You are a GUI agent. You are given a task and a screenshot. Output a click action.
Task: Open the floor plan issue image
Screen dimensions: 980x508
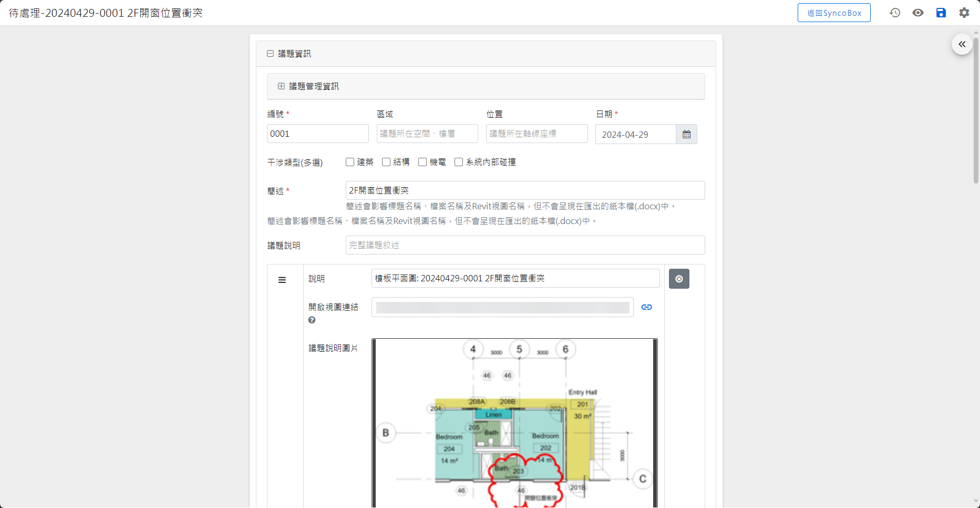point(514,423)
